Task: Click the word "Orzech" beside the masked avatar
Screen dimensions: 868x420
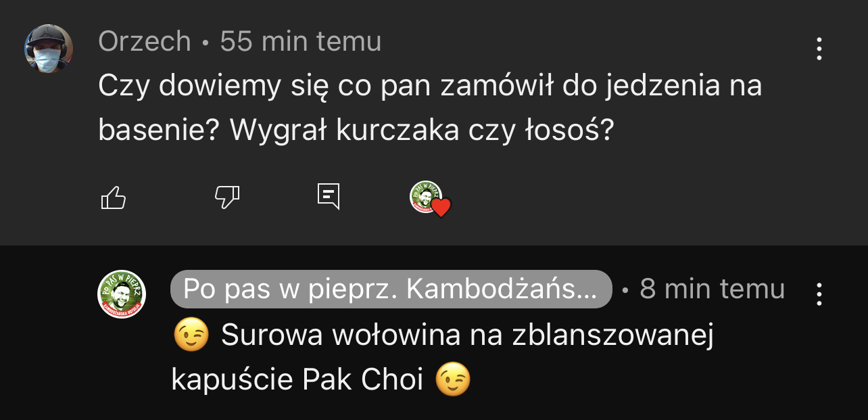Action: coord(145,42)
